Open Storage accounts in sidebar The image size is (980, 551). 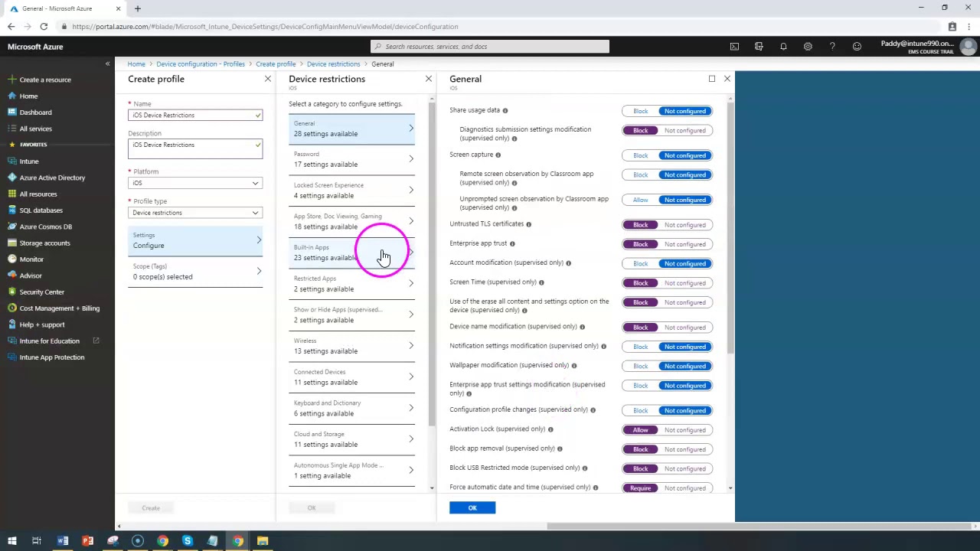44,243
